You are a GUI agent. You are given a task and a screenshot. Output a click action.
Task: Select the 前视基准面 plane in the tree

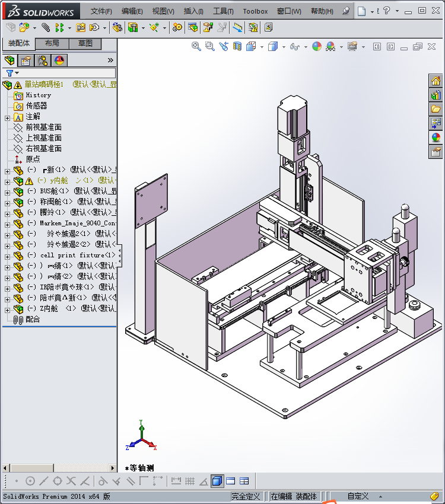point(44,127)
